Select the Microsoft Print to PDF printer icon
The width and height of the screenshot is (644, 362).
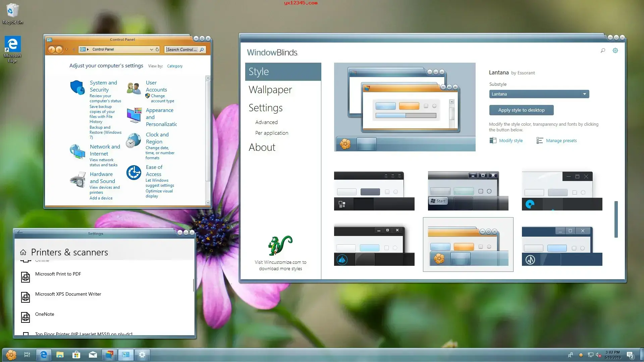(25, 277)
